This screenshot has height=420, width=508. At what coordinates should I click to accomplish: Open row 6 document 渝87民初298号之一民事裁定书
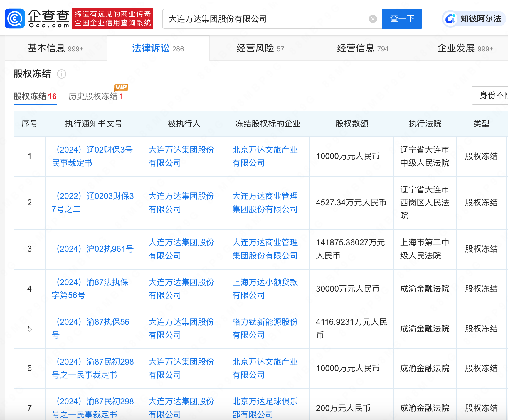pos(93,368)
